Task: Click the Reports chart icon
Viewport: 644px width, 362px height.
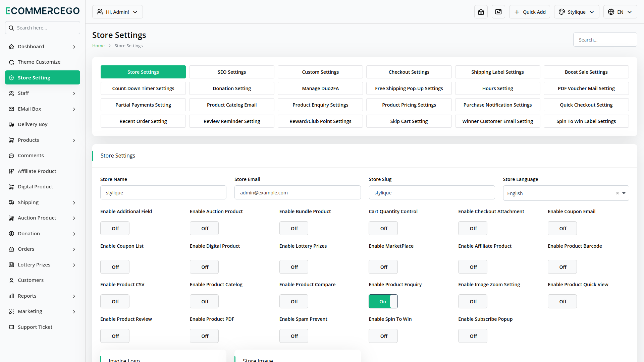Action: (11, 296)
